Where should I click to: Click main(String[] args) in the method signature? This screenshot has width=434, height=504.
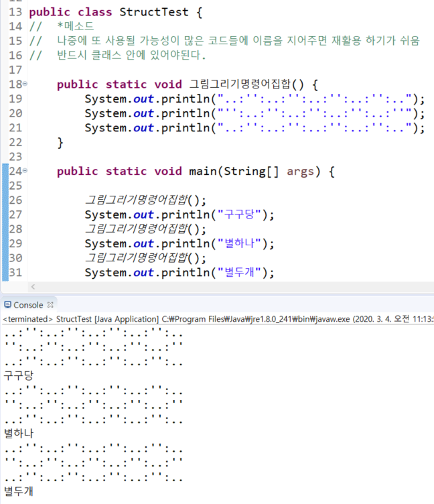tap(255, 172)
